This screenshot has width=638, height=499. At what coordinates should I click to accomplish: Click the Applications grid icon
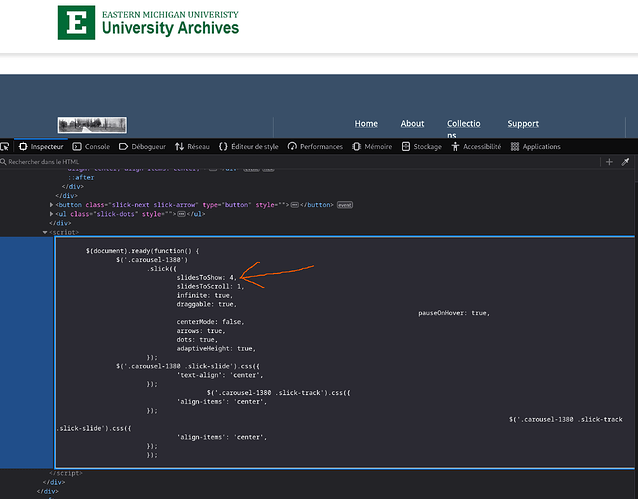click(515, 147)
